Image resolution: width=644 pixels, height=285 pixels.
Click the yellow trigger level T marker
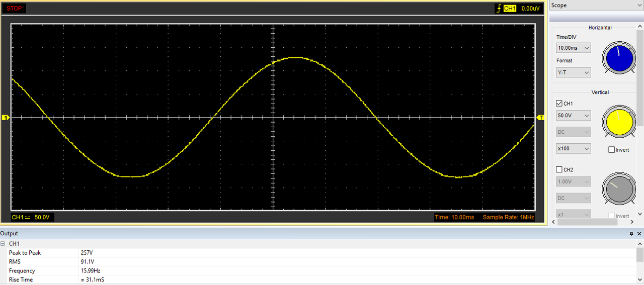click(x=541, y=118)
